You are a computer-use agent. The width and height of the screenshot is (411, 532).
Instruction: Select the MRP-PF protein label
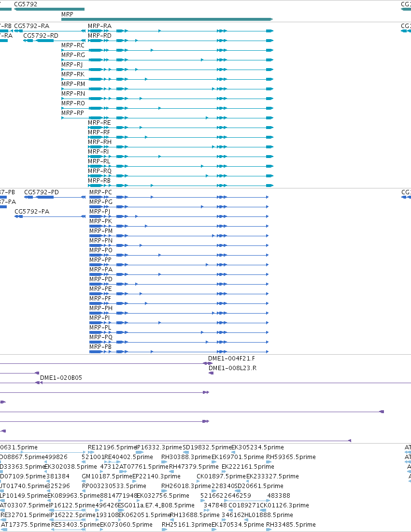(100, 299)
